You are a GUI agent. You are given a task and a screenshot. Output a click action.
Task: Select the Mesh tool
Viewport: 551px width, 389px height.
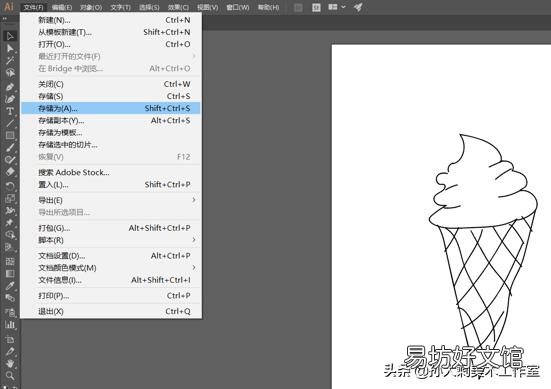click(10, 261)
